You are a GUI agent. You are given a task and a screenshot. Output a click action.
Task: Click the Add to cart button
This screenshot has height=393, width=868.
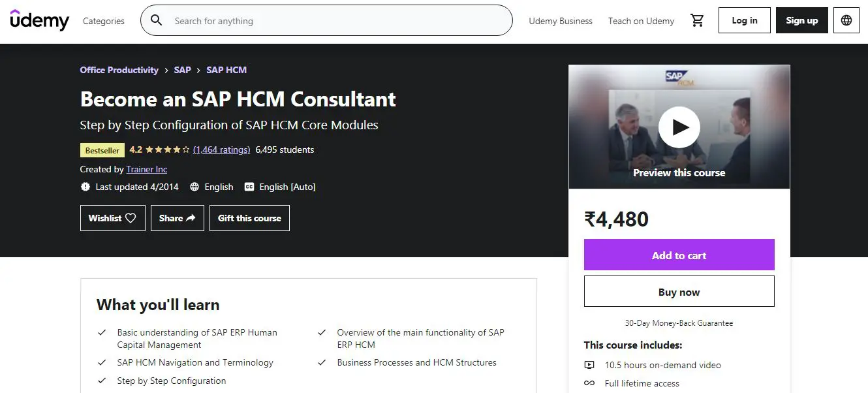click(679, 255)
